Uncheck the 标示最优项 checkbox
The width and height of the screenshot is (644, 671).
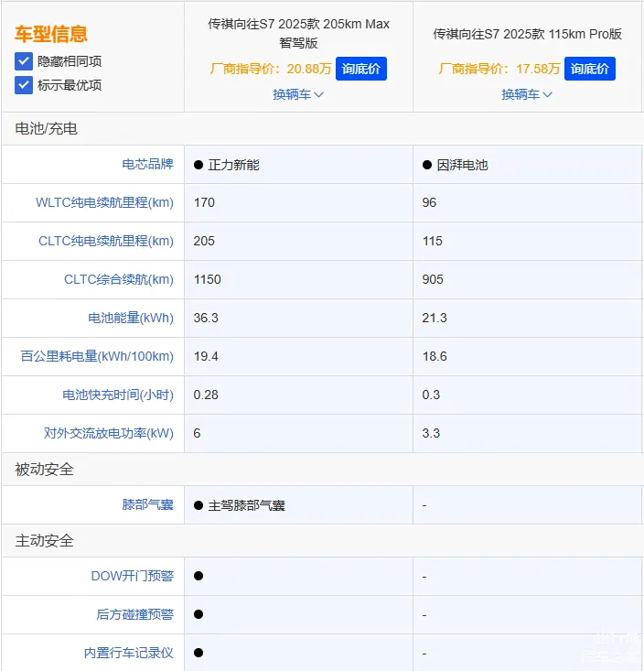[x=24, y=85]
